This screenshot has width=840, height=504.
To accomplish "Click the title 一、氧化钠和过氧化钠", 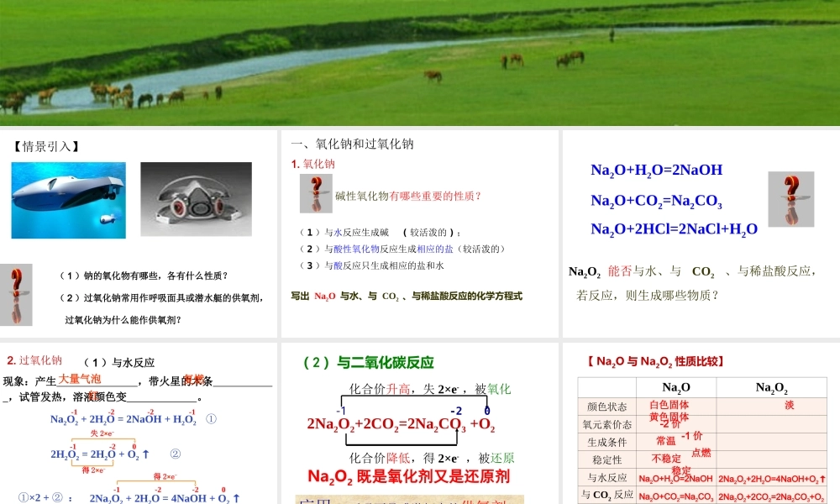I will tap(353, 144).
